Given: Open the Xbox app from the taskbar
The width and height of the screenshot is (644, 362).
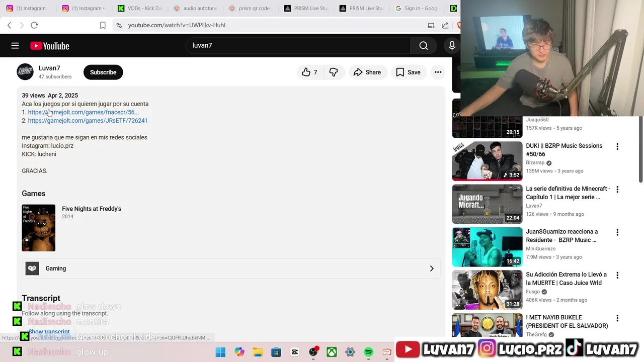Looking at the screenshot, I should point(332,352).
